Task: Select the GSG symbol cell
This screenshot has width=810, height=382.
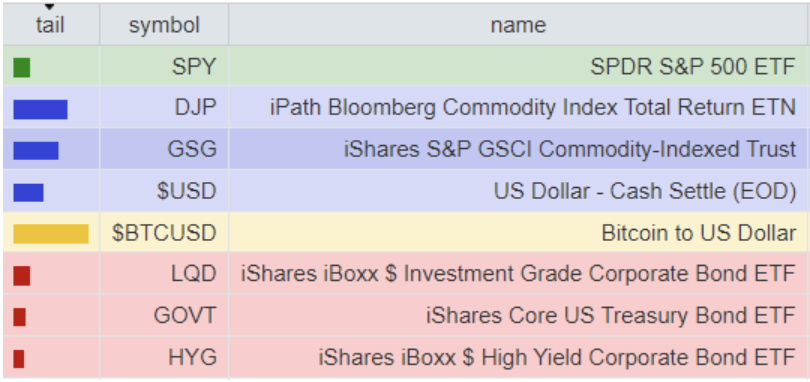Action: point(164,149)
